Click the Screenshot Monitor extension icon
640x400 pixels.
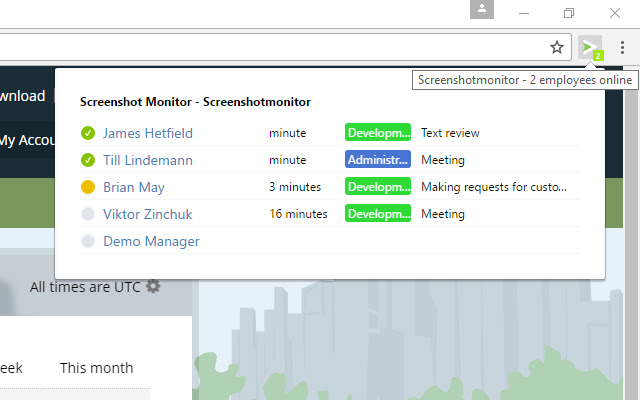click(590, 48)
